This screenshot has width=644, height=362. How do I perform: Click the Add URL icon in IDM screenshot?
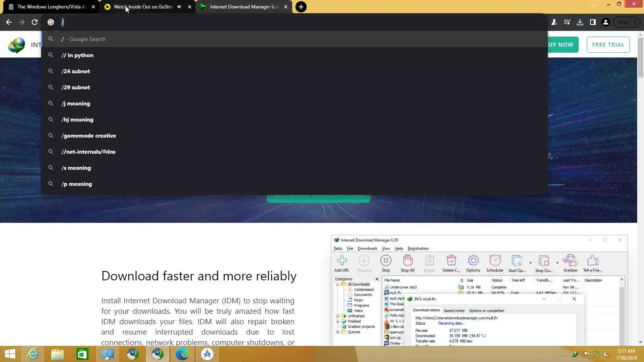tap(342, 263)
